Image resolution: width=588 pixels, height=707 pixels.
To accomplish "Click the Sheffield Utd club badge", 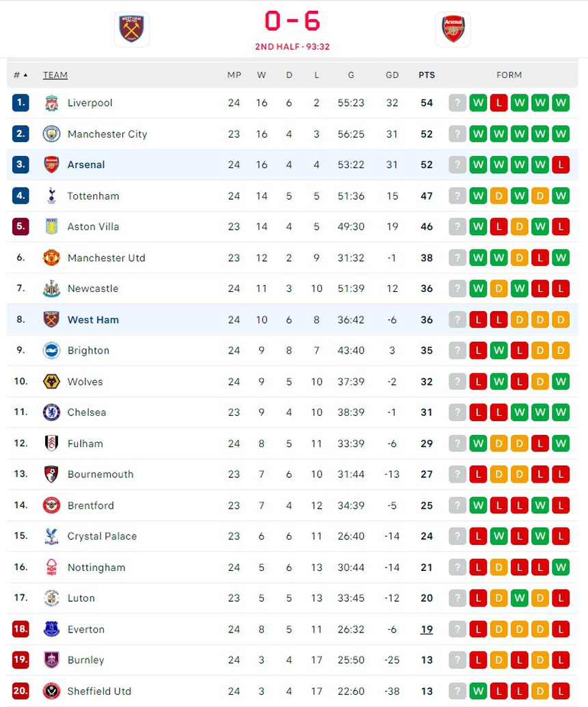I will (52, 691).
